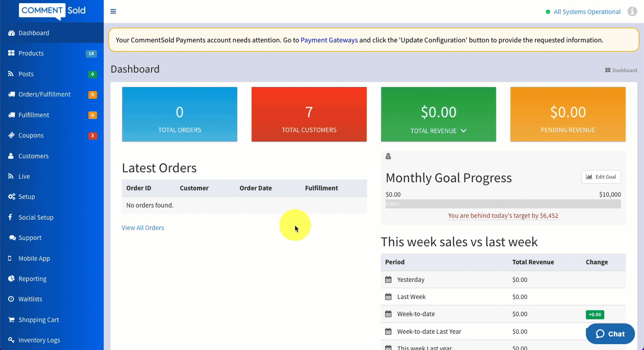Open the Chat widget button
644x350 pixels.
pyautogui.click(x=610, y=334)
